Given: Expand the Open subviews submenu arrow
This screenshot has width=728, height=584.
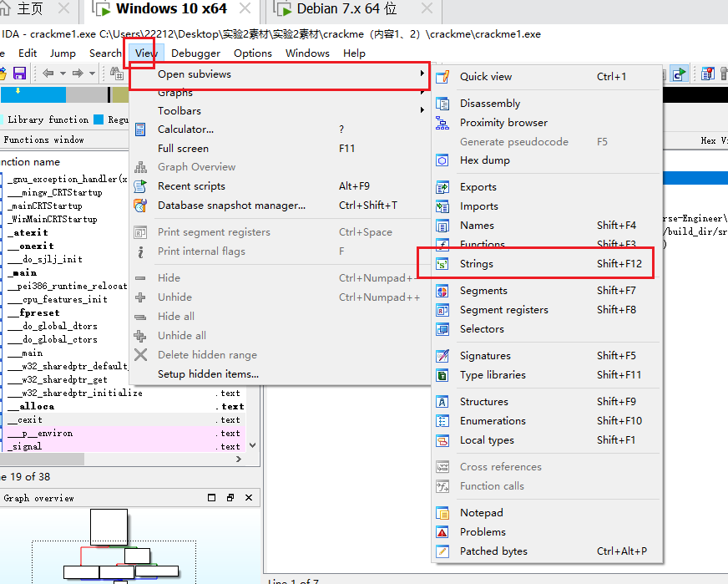Looking at the screenshot, I should tap(422, 74).
